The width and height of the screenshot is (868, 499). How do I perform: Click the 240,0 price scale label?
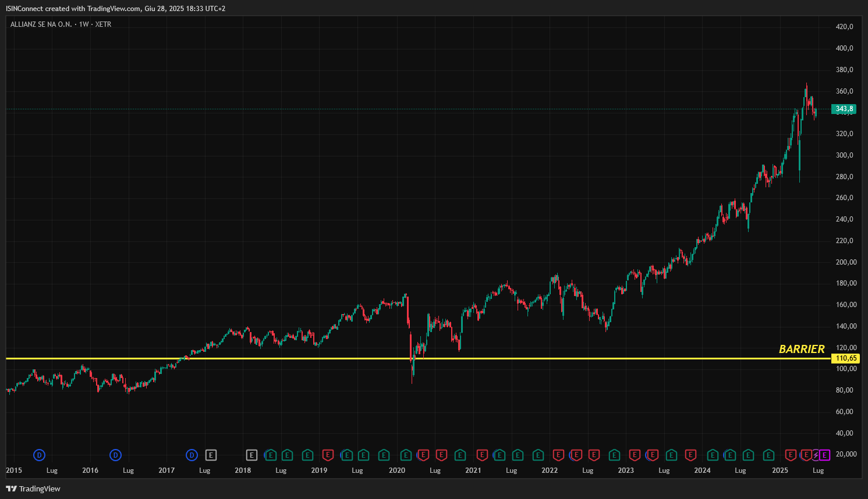click(845, 219)
